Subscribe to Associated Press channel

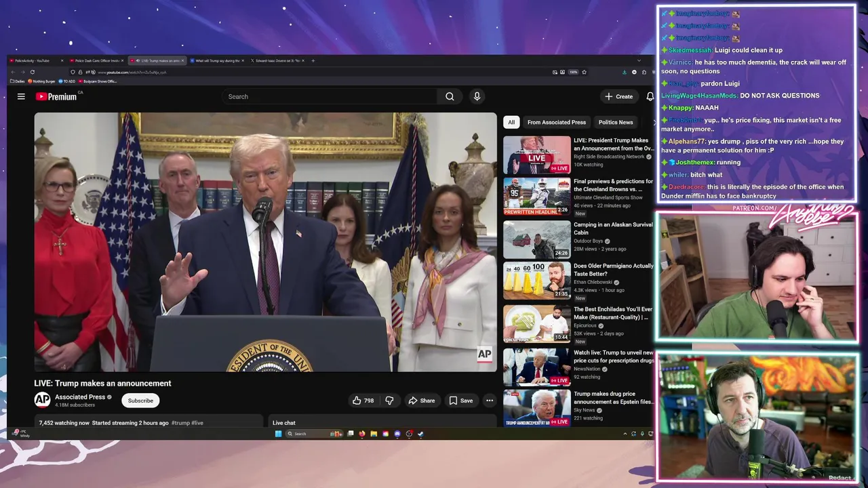click(140, 401)
